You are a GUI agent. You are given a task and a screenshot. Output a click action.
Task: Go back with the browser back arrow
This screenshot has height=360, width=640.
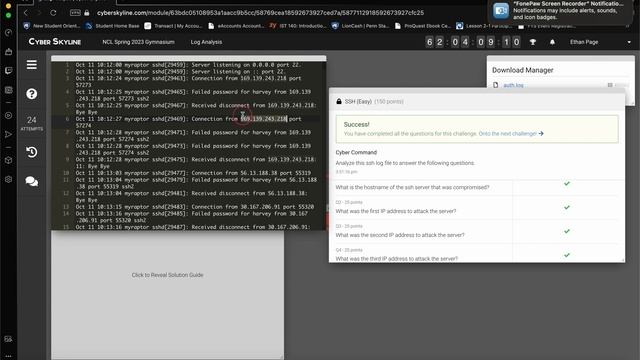[x=26, y=13]
